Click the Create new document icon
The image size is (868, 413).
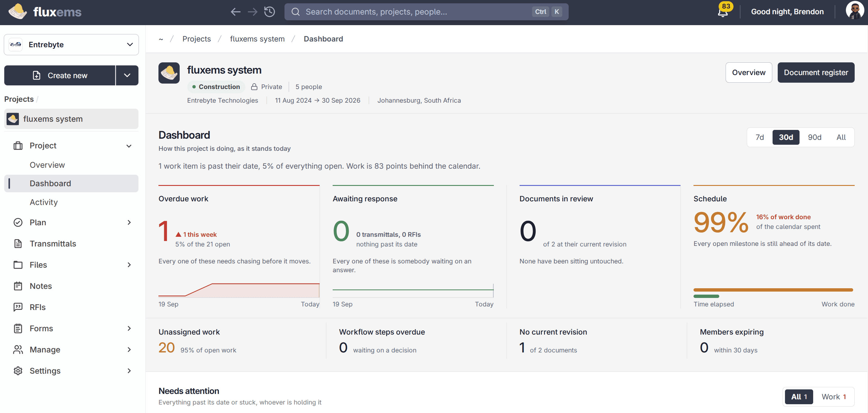[36, 75]
